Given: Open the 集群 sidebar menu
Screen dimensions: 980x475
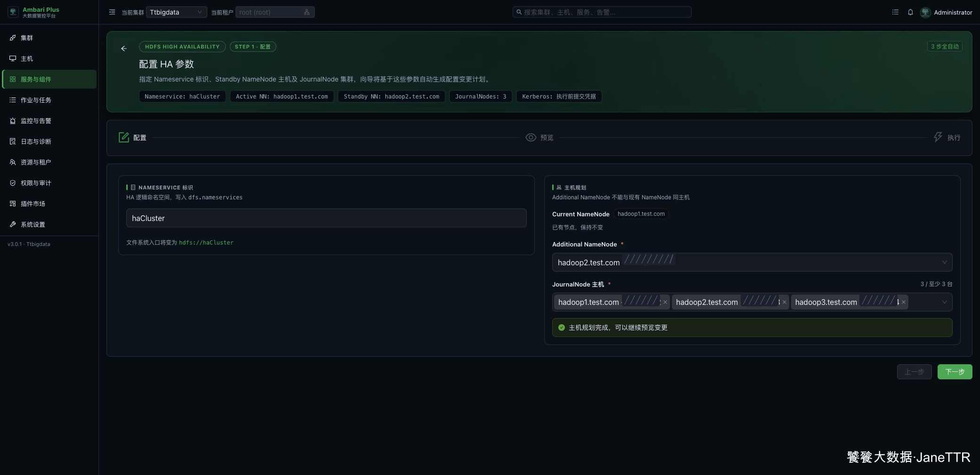Looking at the screenshot, I should click(49, 38).
